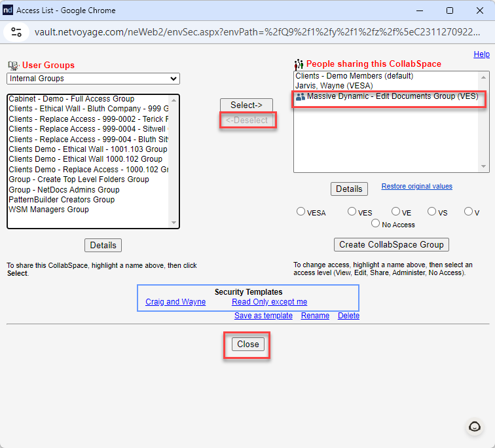Click the Select-> button

click(246, 105)
